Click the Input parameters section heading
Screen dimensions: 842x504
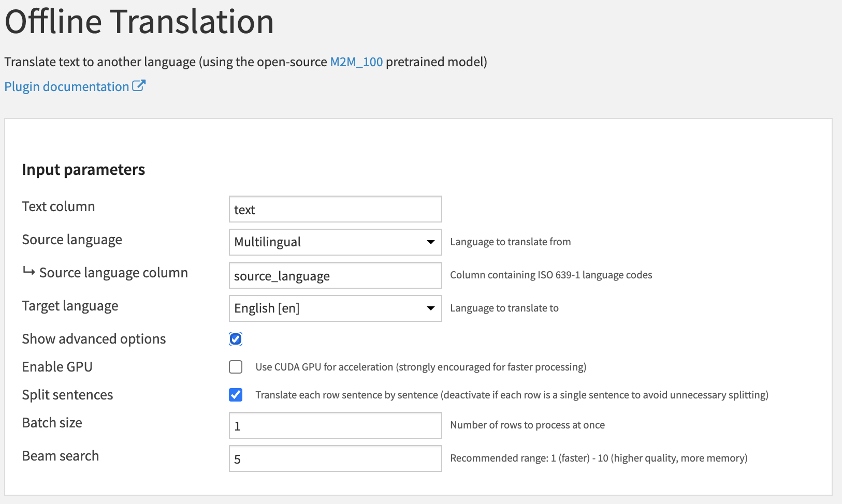[83, 169]
